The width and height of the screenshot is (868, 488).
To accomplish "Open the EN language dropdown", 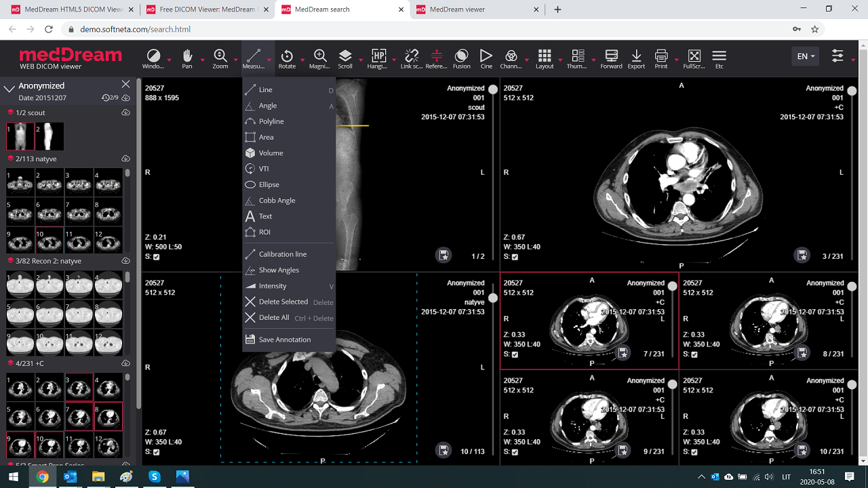I will pos(805,56).
